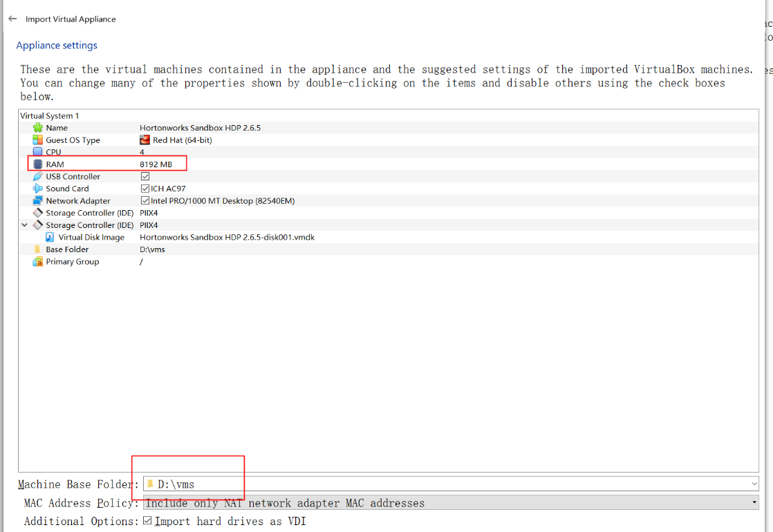Click the Red Hat (64-bit) value
The height and width of the screenshot is (532, 773).
click(x=183, y=140)
